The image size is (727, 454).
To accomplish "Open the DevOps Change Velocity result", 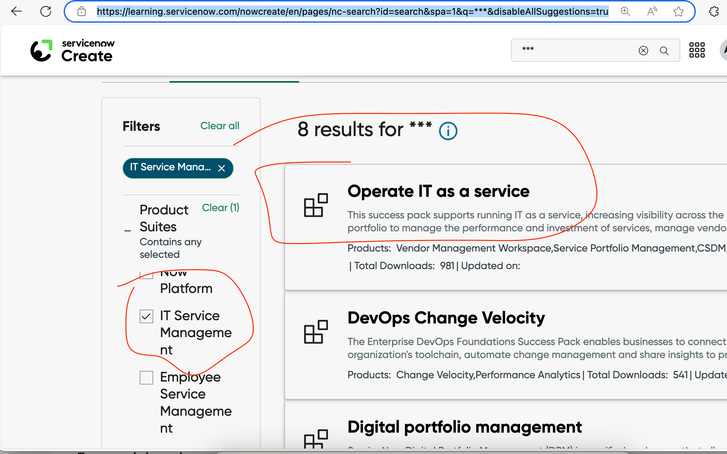I will [x=446, y=318].
